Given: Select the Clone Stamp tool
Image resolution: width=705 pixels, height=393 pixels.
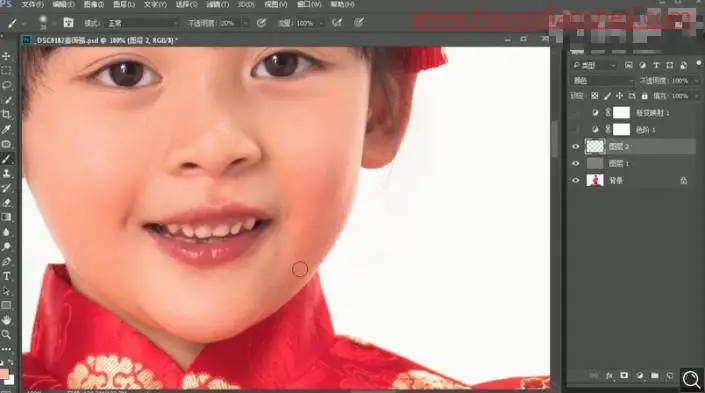Looking at the screenshot, I should 6,174.
